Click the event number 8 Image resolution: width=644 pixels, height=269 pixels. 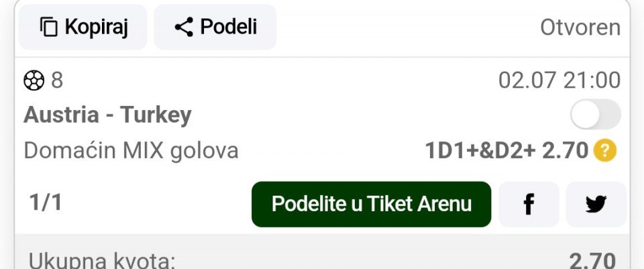pos(57,80)
